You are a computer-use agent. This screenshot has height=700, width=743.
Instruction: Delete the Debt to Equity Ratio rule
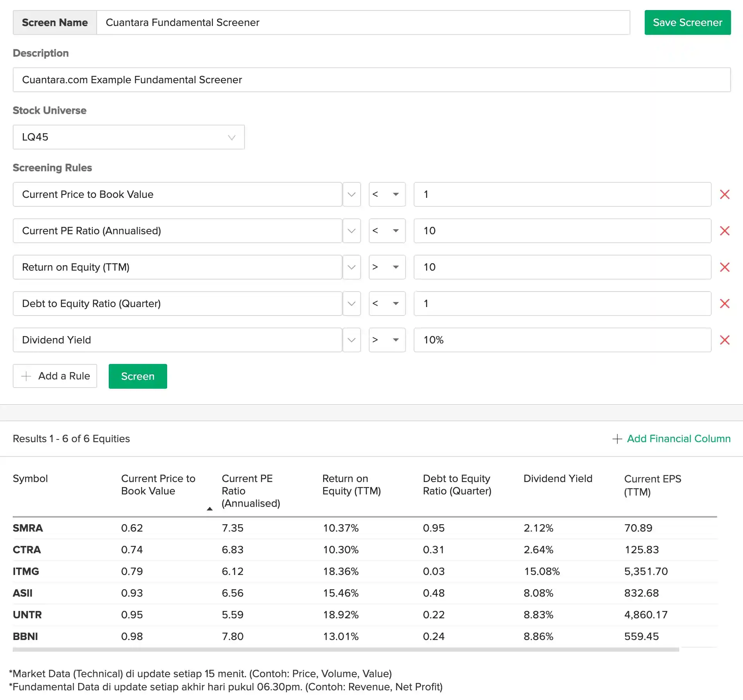coord(724,304)
